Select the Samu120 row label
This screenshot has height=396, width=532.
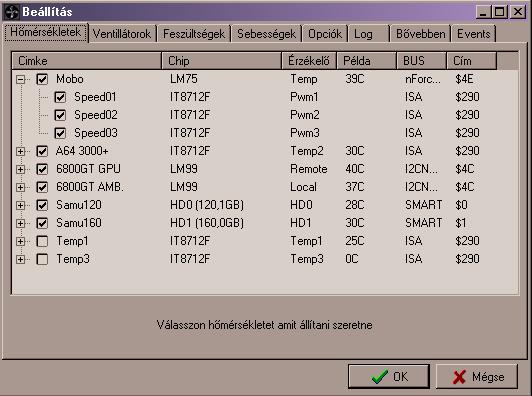coord(79,205)
